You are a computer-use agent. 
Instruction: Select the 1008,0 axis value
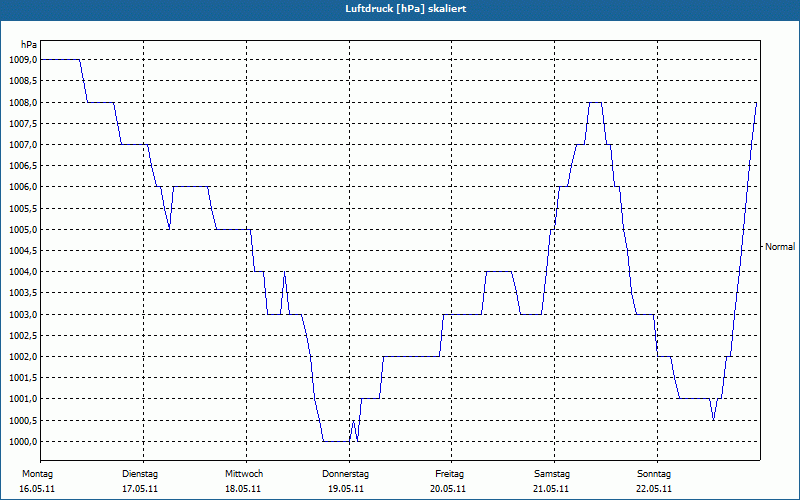tap(23, 102)
